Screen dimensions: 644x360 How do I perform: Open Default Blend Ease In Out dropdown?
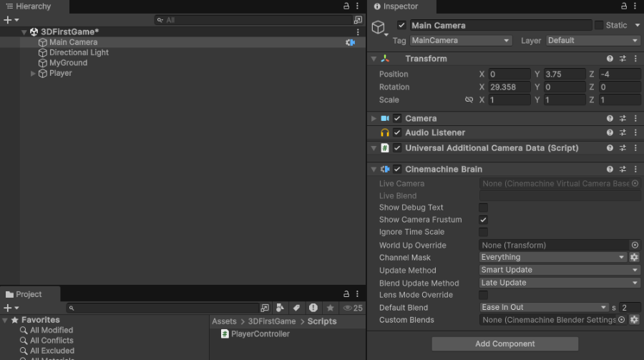[x=545, y=308]
